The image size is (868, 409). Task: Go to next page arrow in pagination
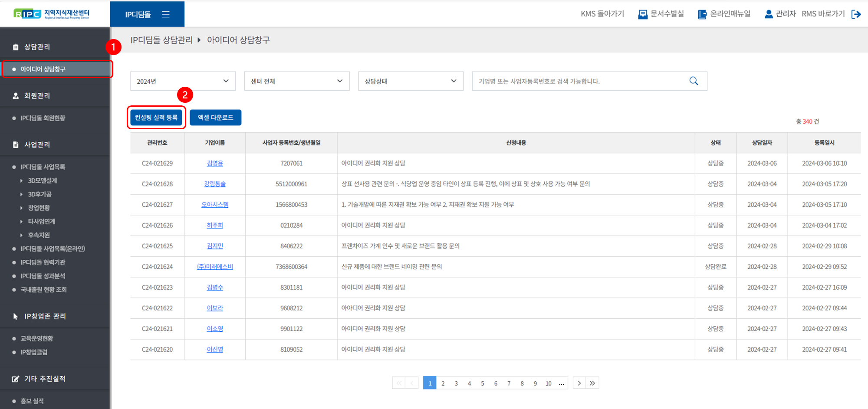tap(579, 383)
